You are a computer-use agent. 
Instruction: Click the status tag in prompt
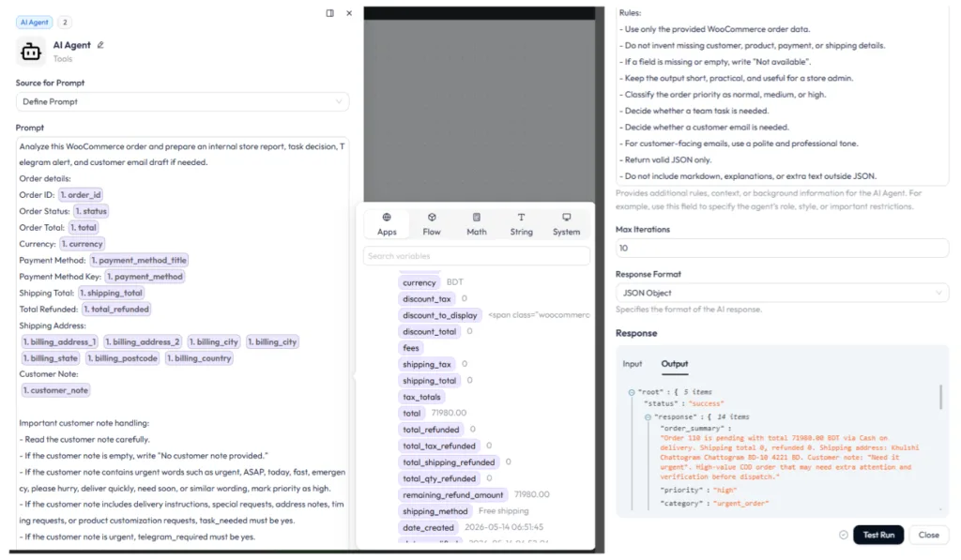pos(91,211)
